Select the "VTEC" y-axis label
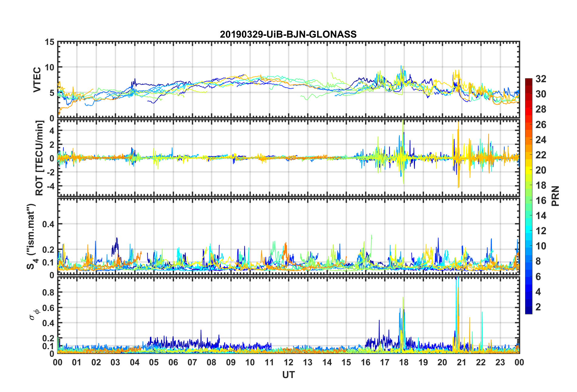 coord(37,80)
